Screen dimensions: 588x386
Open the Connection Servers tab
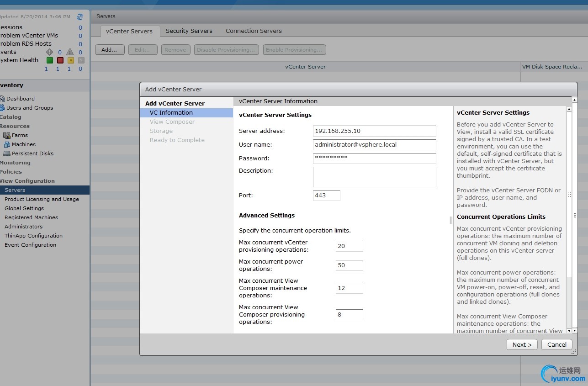coord(254,31)
